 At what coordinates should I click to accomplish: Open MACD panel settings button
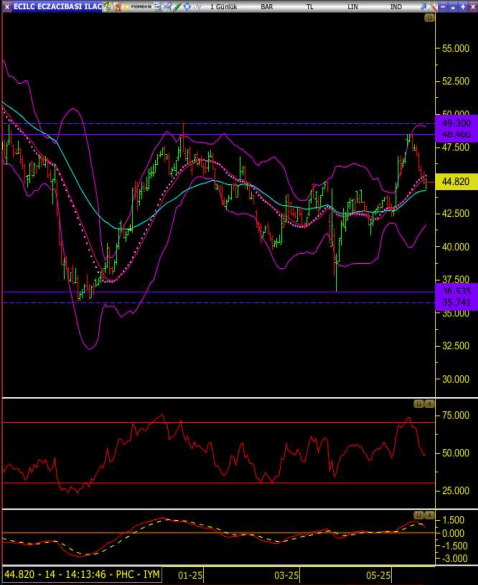(419, 515)
